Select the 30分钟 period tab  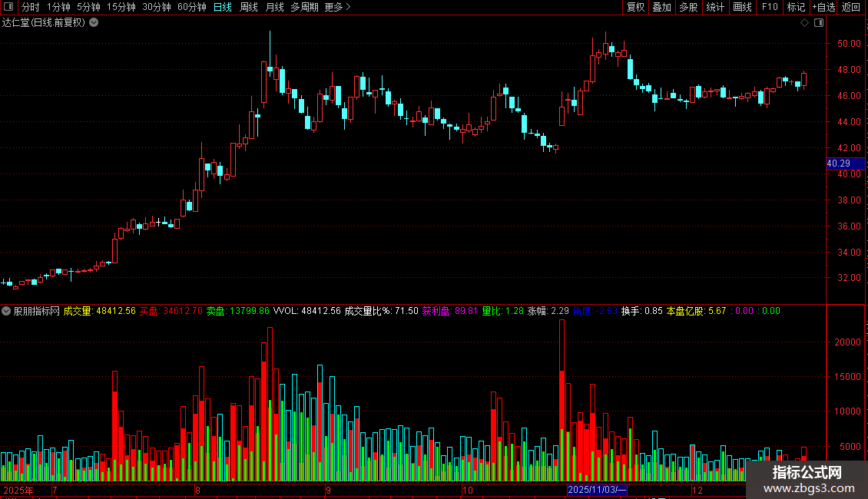157,7
